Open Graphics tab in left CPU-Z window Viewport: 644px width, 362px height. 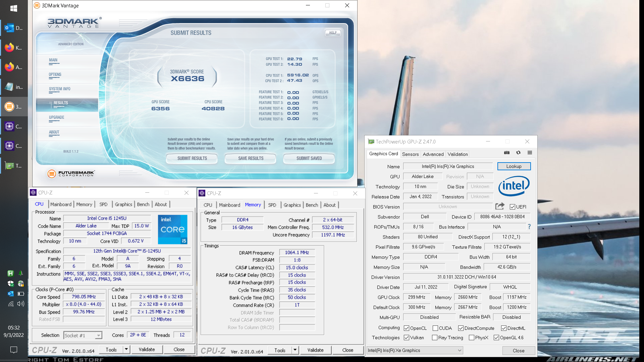123,204
